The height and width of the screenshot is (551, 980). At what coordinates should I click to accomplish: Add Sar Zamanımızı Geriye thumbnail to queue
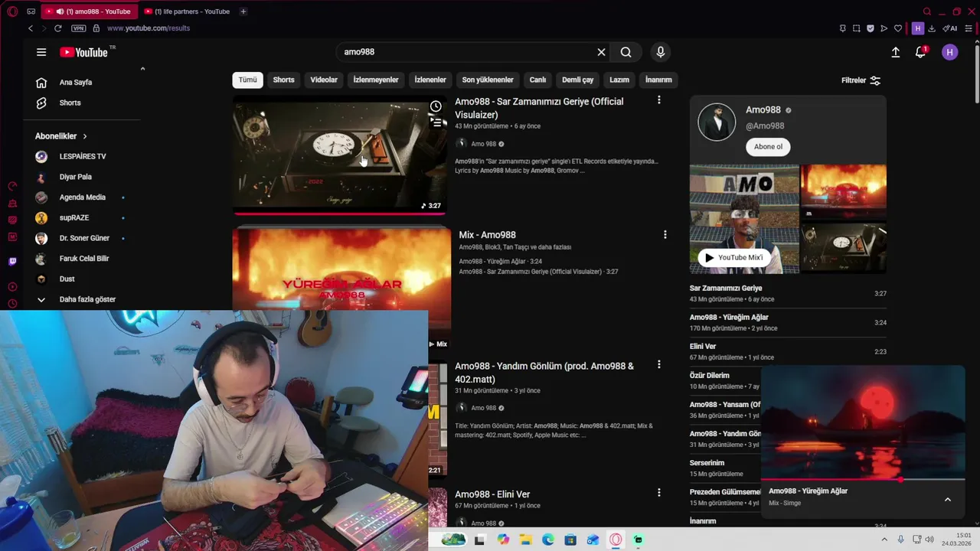click(x=436, y=122)
